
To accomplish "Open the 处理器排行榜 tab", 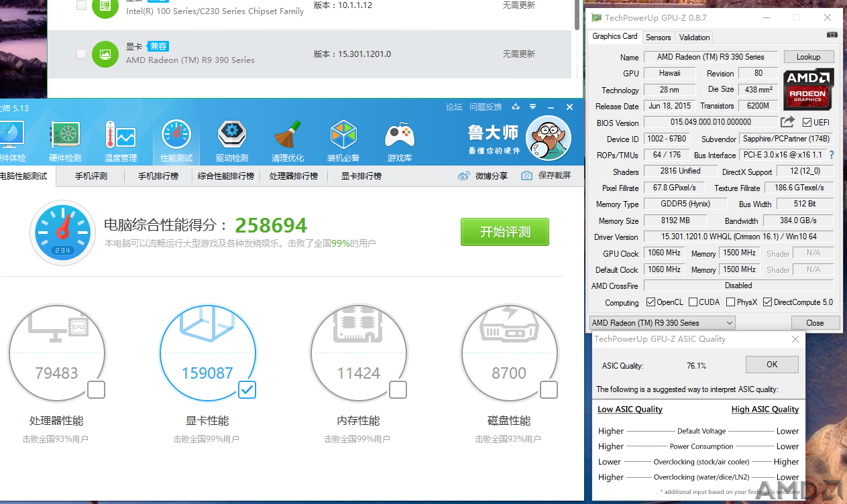I will [294, 176].
